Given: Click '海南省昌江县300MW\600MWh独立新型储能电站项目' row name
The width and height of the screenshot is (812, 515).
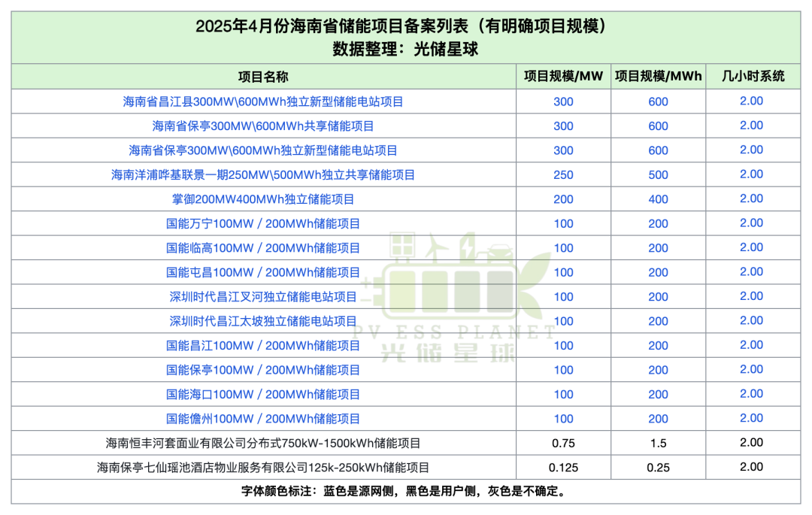Looking at the screenshot, I should tap(263, 101).
